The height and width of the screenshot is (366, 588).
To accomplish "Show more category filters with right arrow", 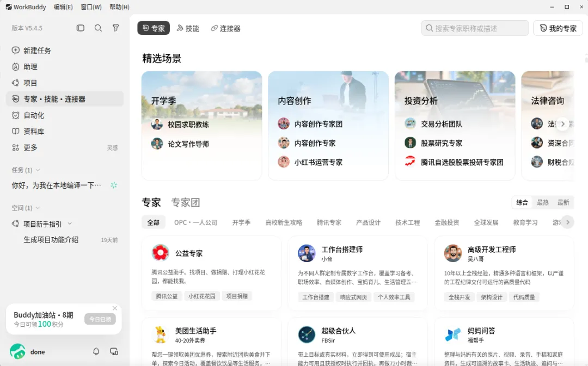I will click(568, 222).
